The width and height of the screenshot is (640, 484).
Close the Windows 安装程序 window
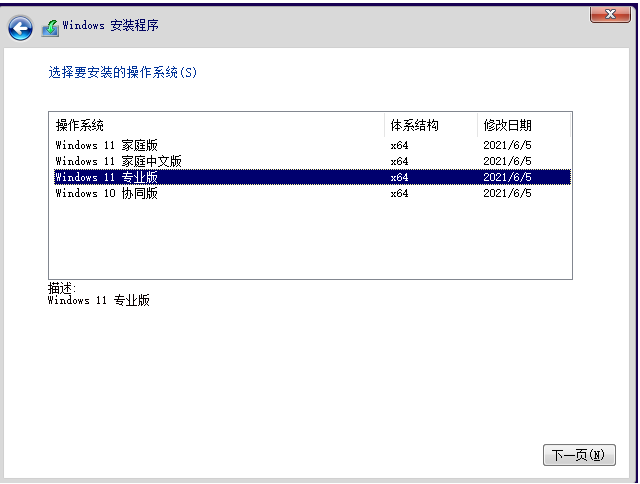[x=610, y=15]
